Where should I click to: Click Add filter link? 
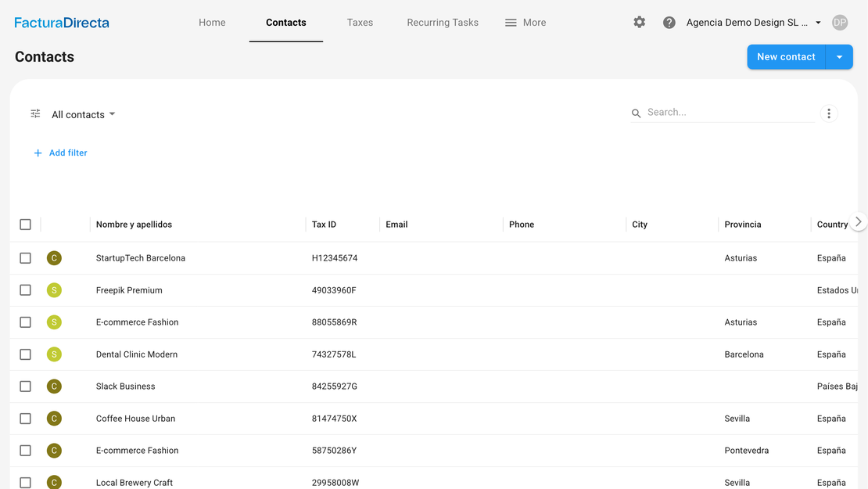click(x=61, y=153)
